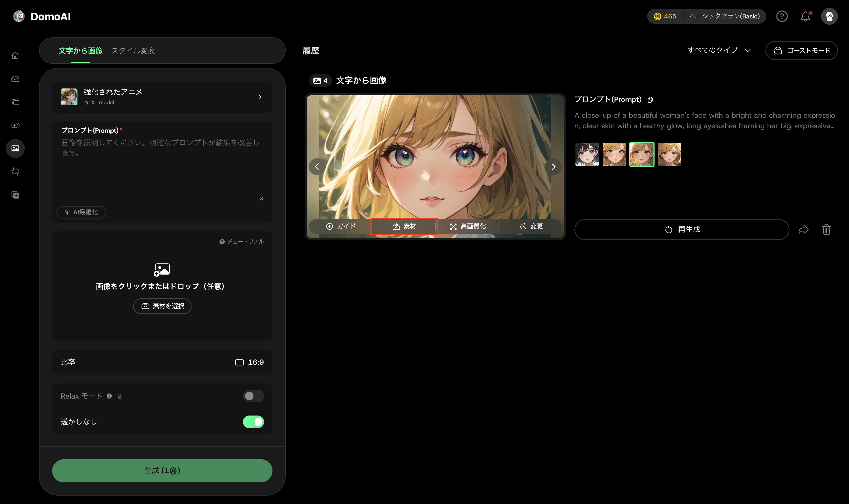
Task: Open the すべてのタイプ filter dropdown
Action: coord(718,50)
